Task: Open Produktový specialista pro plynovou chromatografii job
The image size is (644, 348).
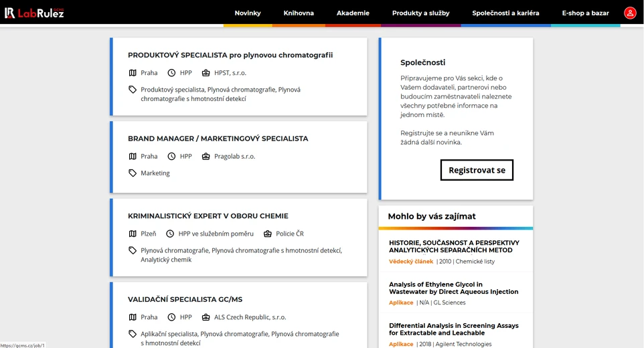Action: 230,55
